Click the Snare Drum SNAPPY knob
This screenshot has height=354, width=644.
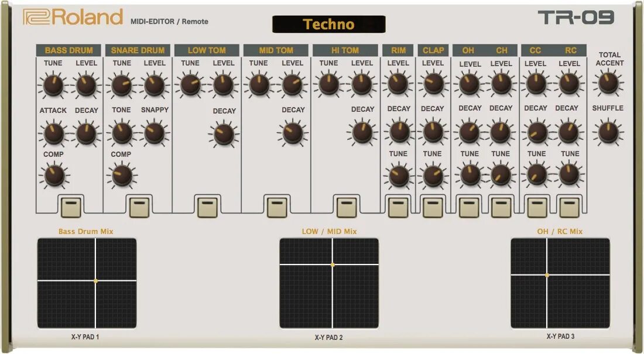click(153, 132)
